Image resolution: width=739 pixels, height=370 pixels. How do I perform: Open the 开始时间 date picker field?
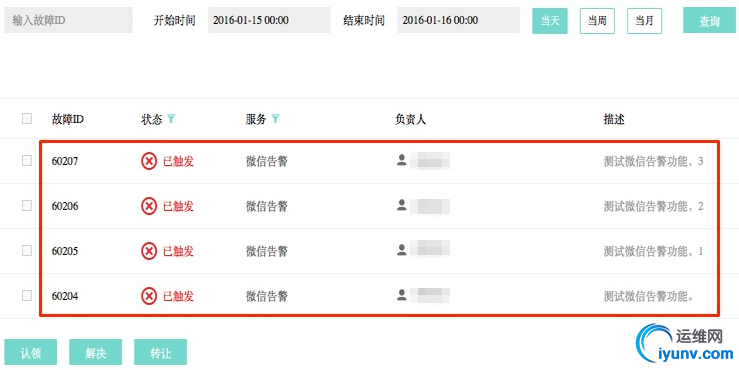[269, 20]
